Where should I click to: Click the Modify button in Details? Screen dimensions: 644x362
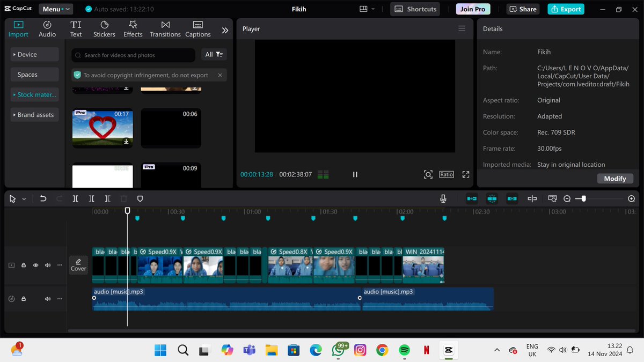[x=615, y=179]
